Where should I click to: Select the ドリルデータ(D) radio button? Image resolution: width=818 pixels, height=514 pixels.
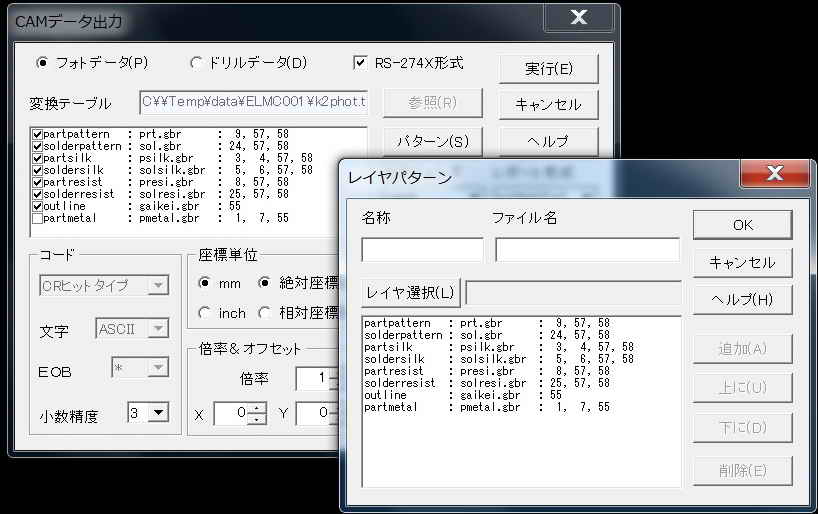click(x=196, y=62)
